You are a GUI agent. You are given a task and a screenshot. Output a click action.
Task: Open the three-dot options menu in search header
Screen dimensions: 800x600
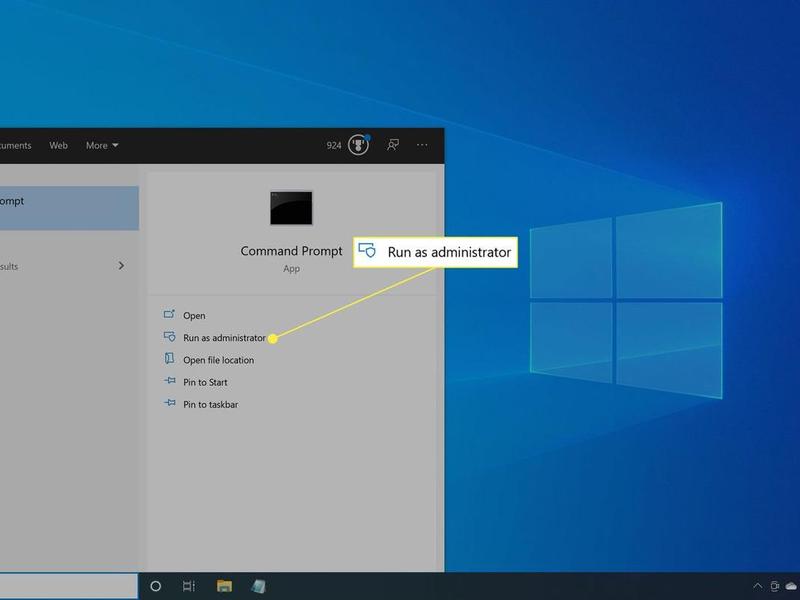point(422,145)
